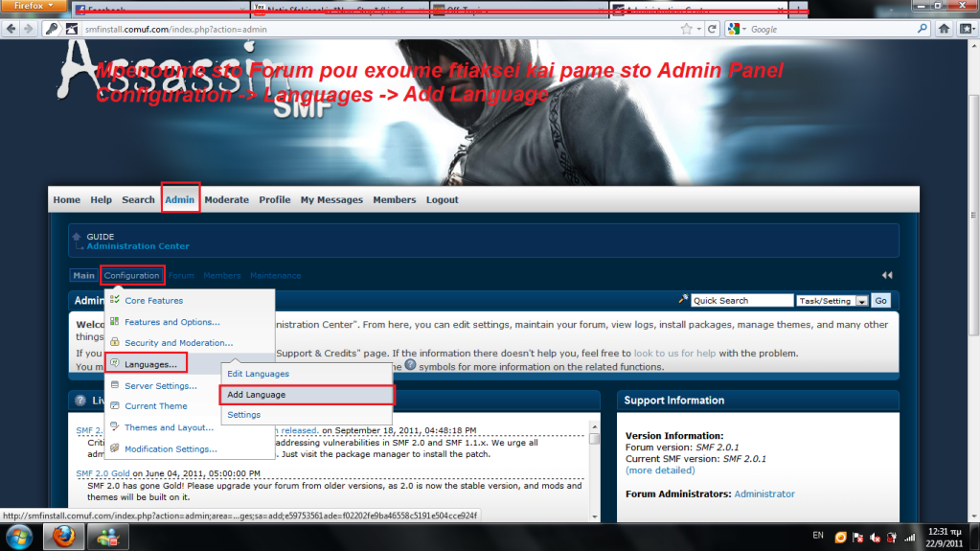Click the Server Settings icon

(115, 385)
